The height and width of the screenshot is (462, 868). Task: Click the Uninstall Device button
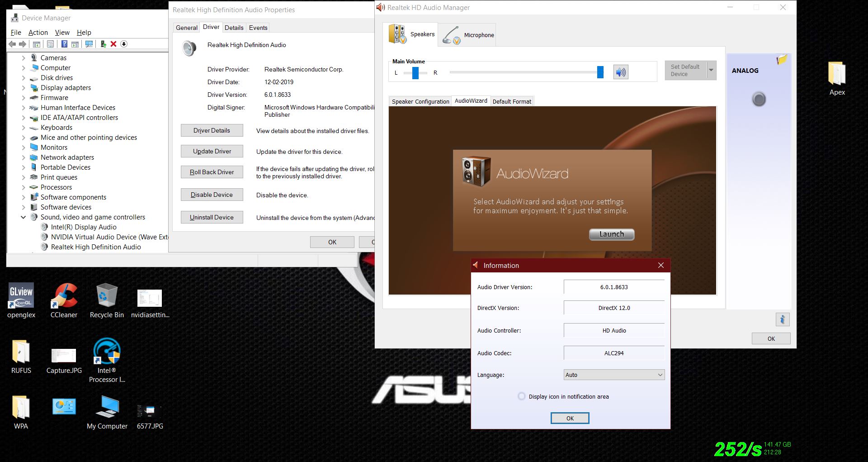tap(212, 217)
